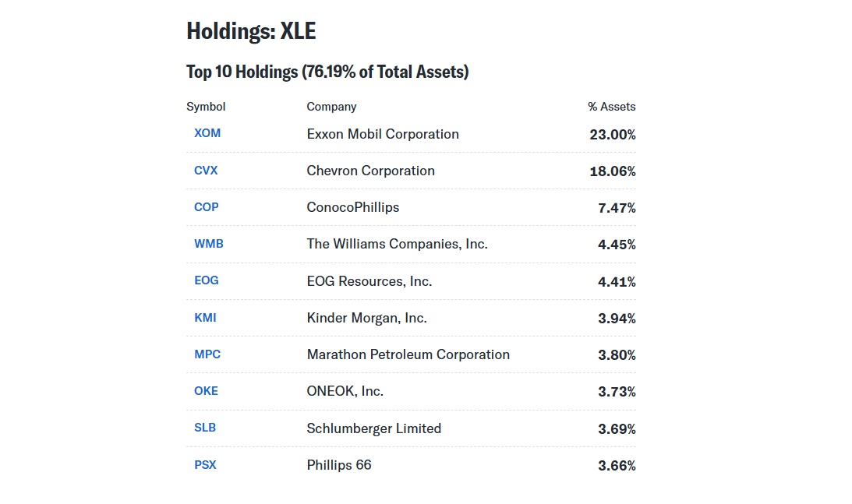Screen dimensions: 852x504
Task: Click the CVX symbol link
Action: coord(206,170)
